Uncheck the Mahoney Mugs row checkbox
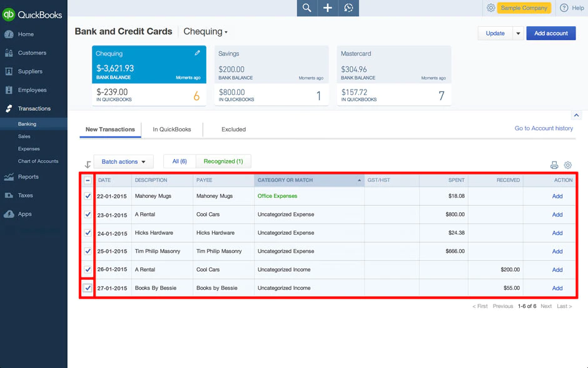The image size is (588, 368). 88,196
